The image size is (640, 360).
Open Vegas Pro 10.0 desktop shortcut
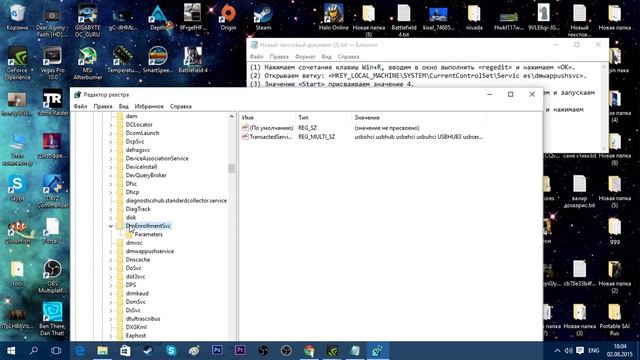(52, 63)
